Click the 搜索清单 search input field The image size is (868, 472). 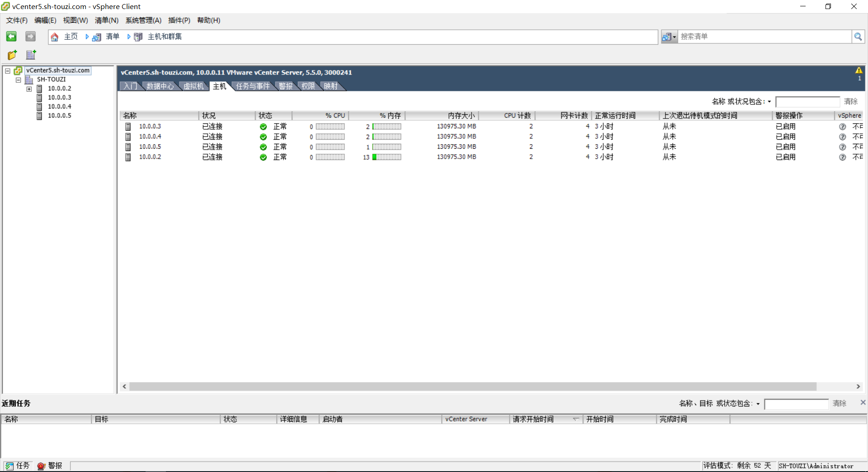tap(764, 37)
